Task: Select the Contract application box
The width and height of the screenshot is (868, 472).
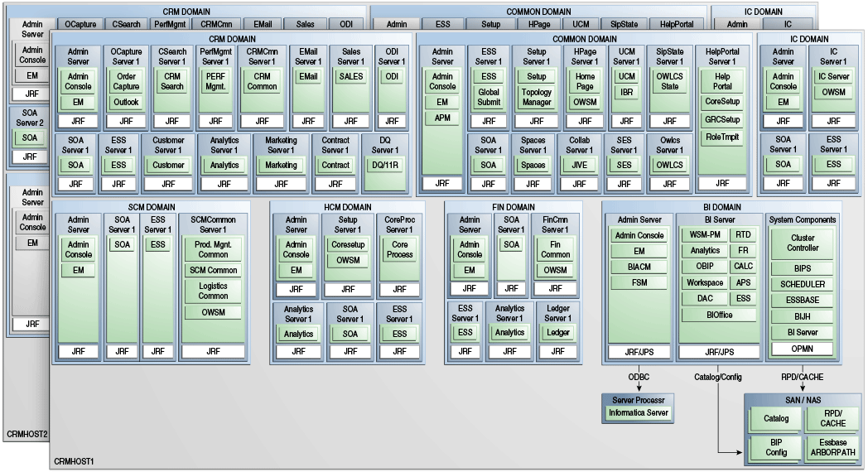Action: (335, 165)
